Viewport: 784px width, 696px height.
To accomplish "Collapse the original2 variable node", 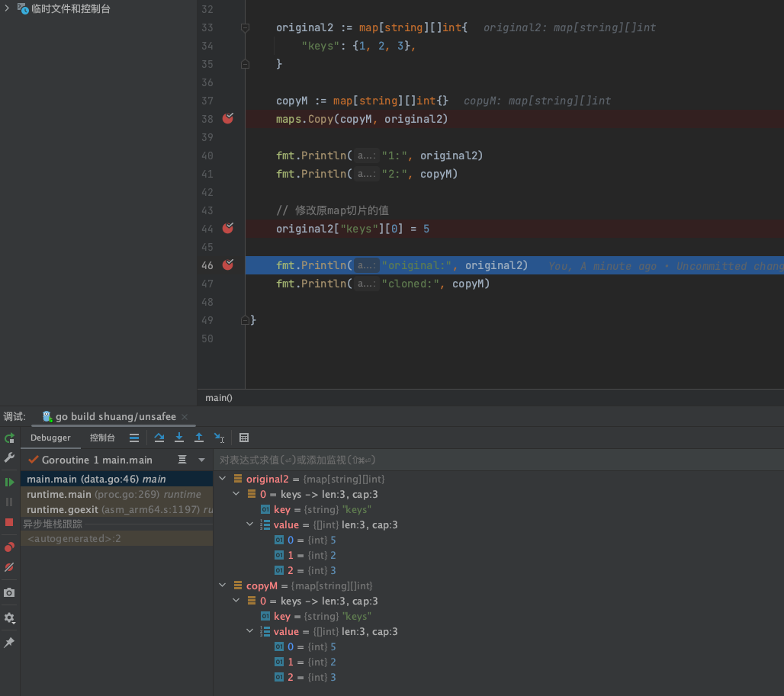I will tap(223, 479).
